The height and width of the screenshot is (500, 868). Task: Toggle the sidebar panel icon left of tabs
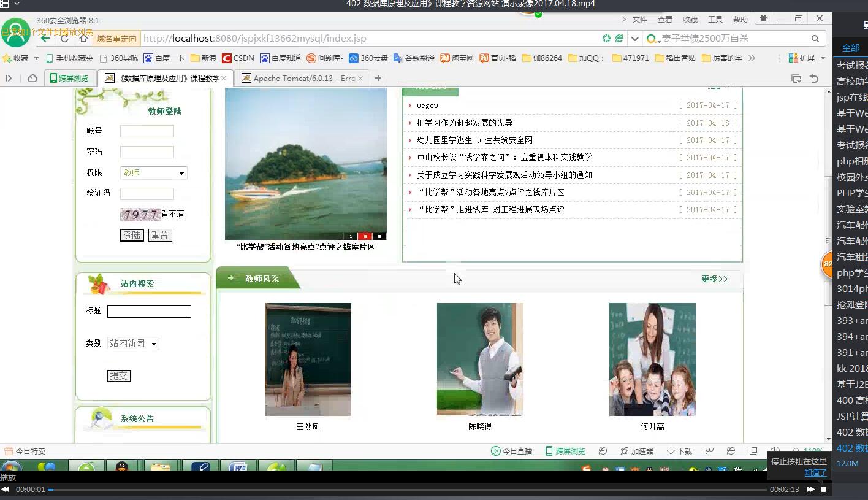pyautogui.click(x=9, y=78)
